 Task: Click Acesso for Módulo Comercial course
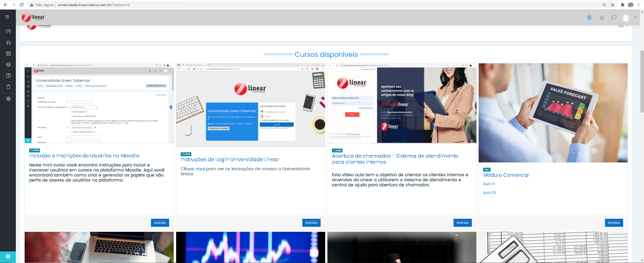pos(614,223)
